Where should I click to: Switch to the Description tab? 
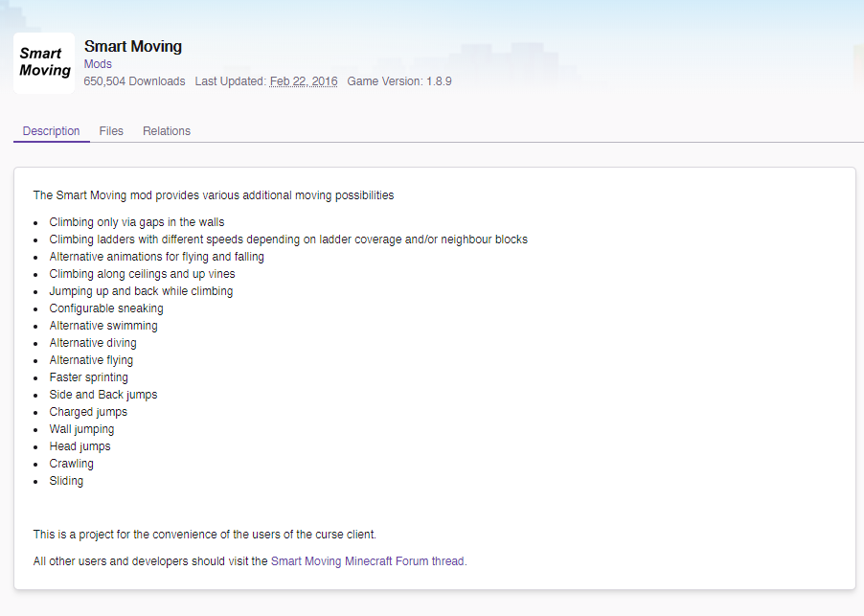(x=51, y=131)
